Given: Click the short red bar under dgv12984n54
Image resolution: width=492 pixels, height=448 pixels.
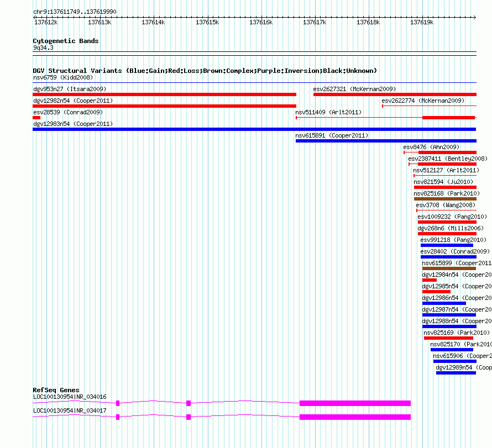Looking at the screenshot, I should [x=430, y=280].
